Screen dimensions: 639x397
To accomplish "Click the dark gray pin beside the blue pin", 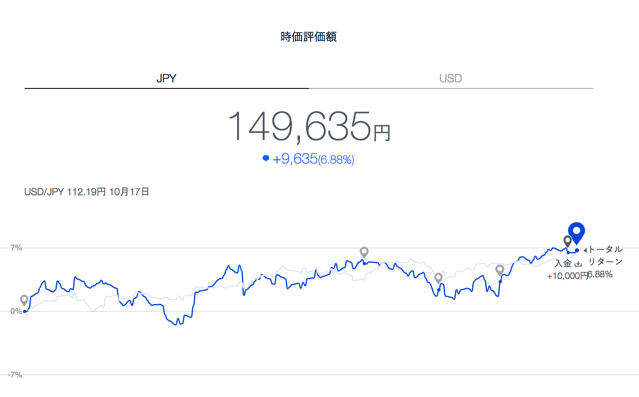I will tap(567, 241).
